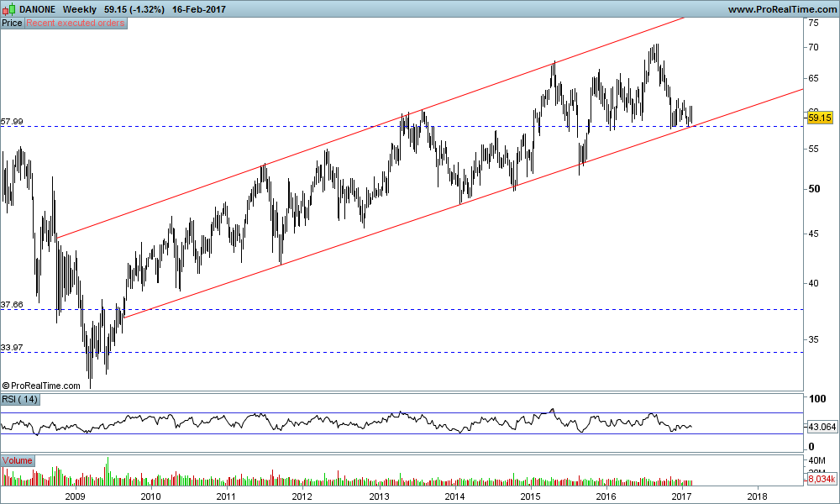Click the yellow 59.15 current price tag

[820, 118]
